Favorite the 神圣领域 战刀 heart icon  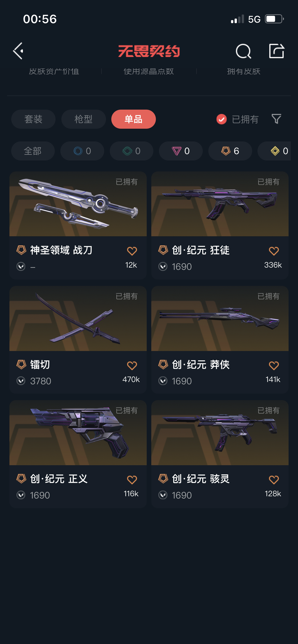132,251
